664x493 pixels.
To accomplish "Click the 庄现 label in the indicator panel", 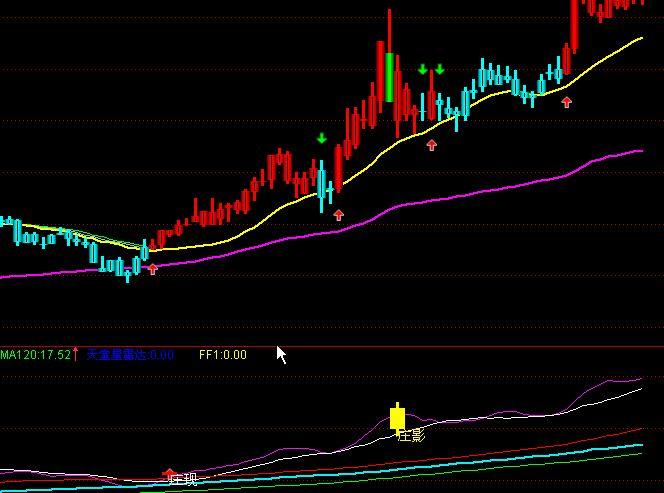I will pyautogui.click(x=183, y=481).
